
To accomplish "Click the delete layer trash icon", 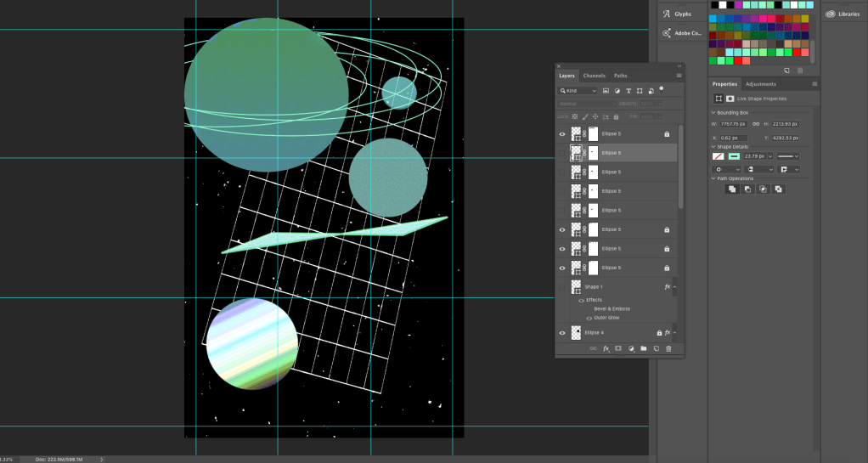I will point(668,348).
